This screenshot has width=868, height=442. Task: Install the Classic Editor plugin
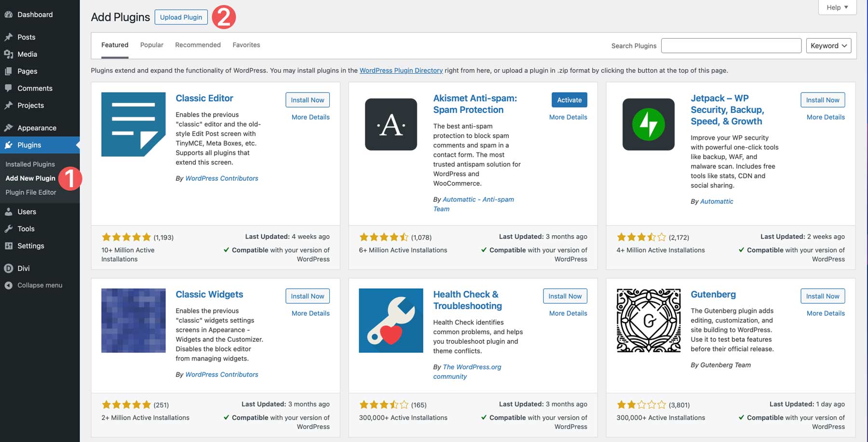[x=308, y=100]
